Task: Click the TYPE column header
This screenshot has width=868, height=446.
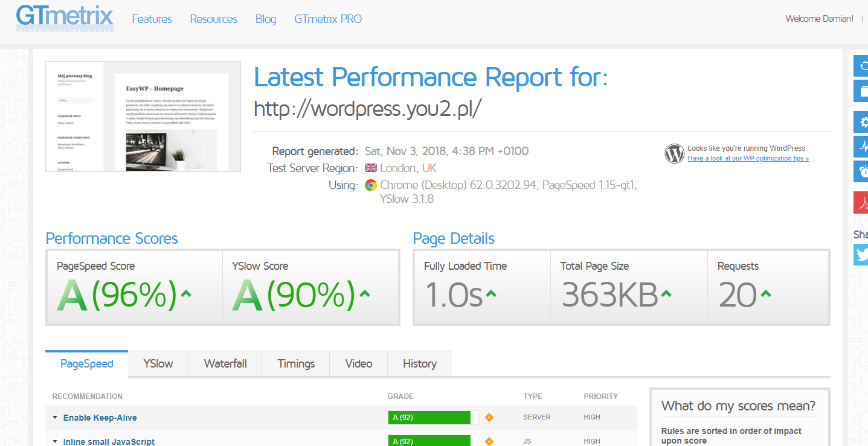Action: pyautogui.click(x=533, y=397)
